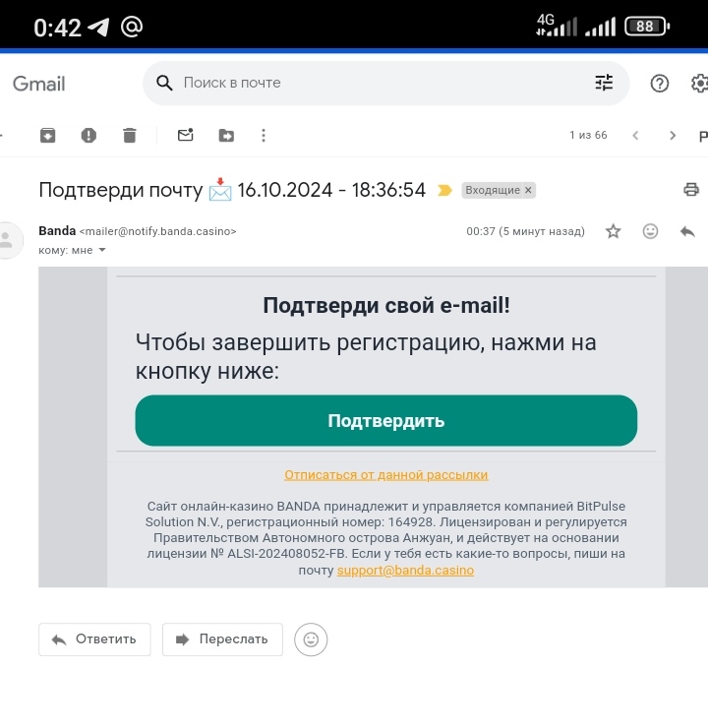Mark the email as unread

point(186,135)
